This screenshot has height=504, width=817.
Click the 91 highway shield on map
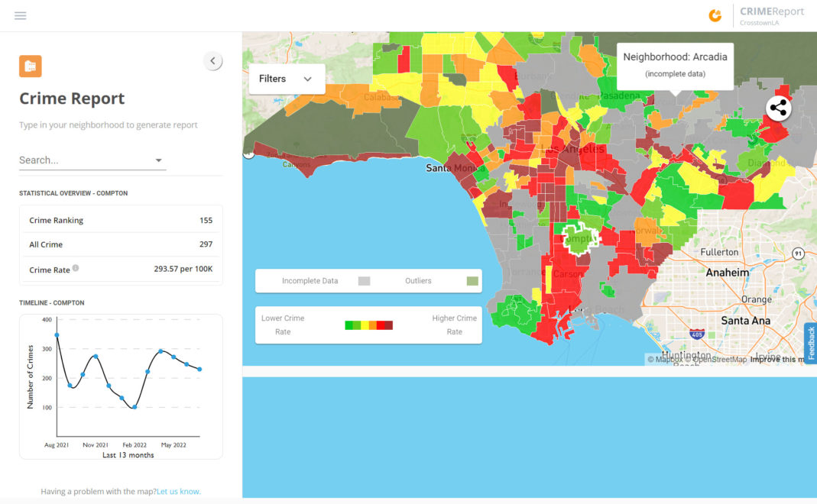[797, 253]
